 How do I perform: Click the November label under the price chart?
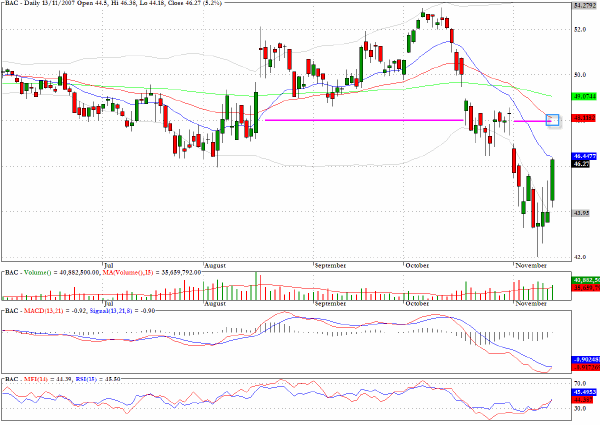coord(531,265)
